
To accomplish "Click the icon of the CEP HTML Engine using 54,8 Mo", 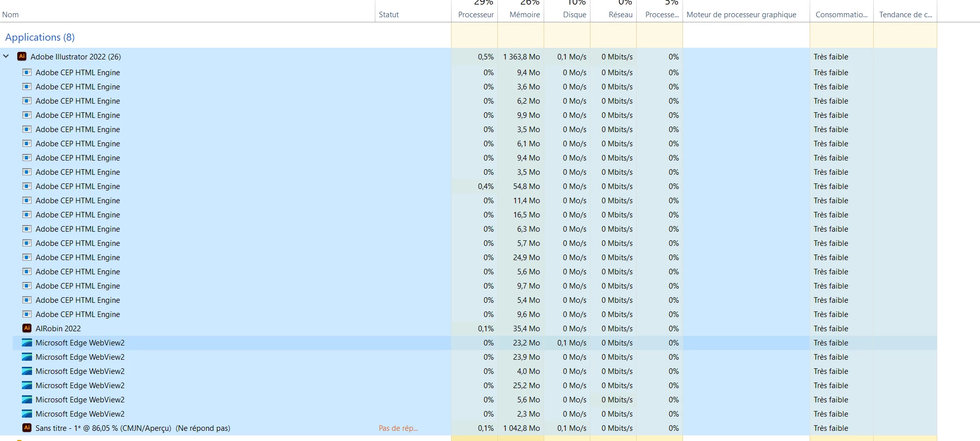I will [x=27, y=186].
